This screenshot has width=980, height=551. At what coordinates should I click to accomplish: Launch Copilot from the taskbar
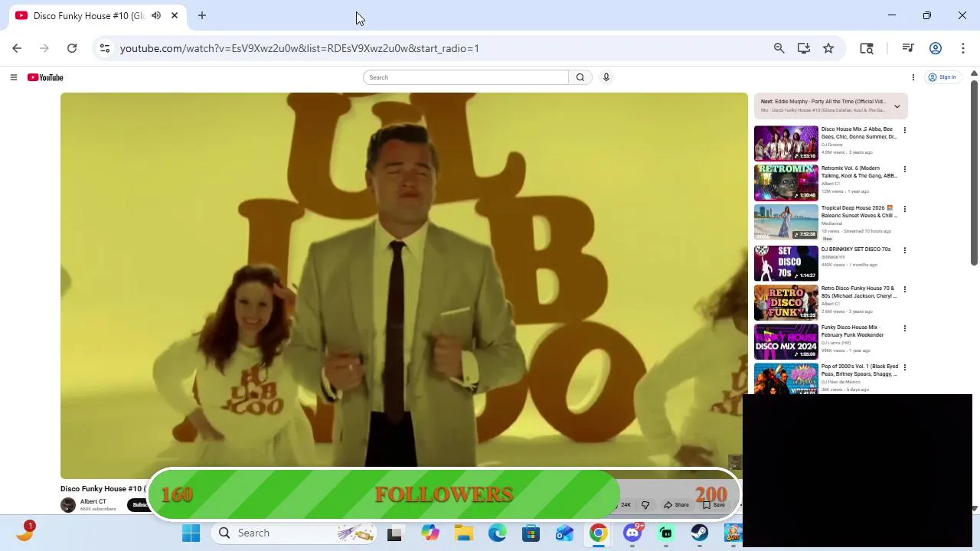[x=430, y=533]
